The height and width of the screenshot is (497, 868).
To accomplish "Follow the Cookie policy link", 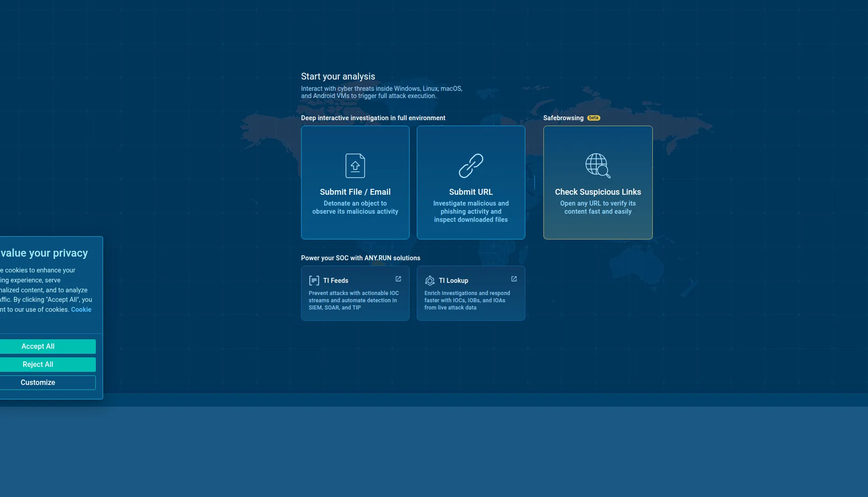I will pyautogui.click(x=81, y=309).
